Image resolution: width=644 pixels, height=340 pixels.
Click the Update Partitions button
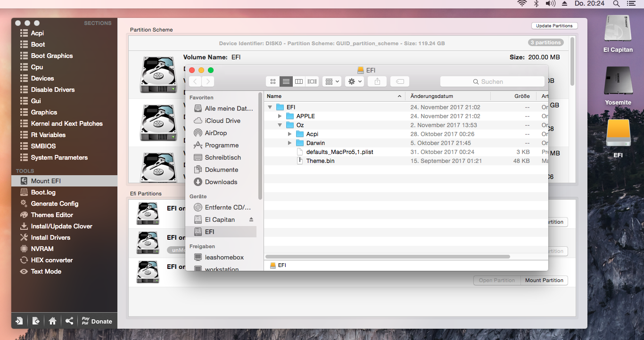(554, 26)
